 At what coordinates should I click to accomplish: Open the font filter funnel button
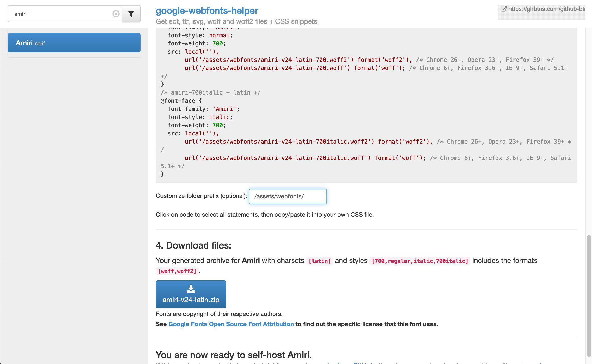click(131, 14)
